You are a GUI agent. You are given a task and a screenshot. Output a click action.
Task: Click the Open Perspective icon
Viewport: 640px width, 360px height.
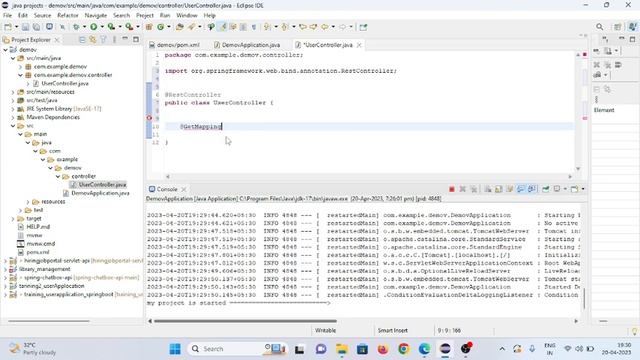tap(618, 27)
